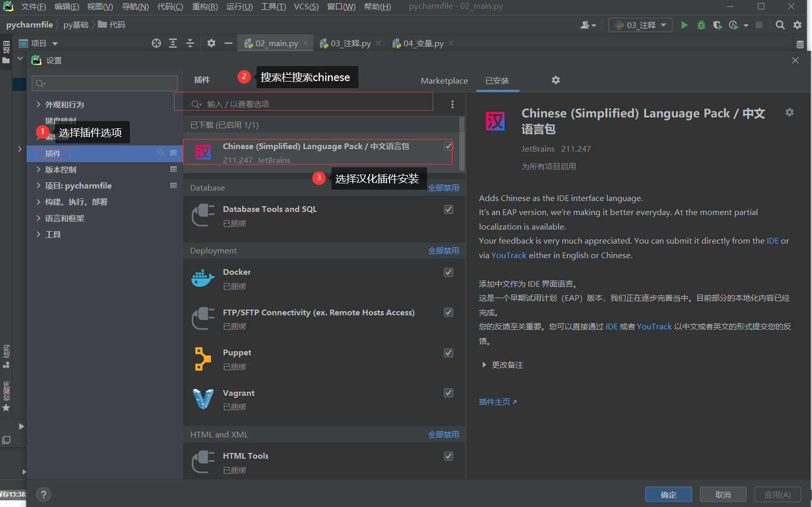This screenshot has height=507, width=812.
Task: Click the 取消 button
Action: point(723,495)
